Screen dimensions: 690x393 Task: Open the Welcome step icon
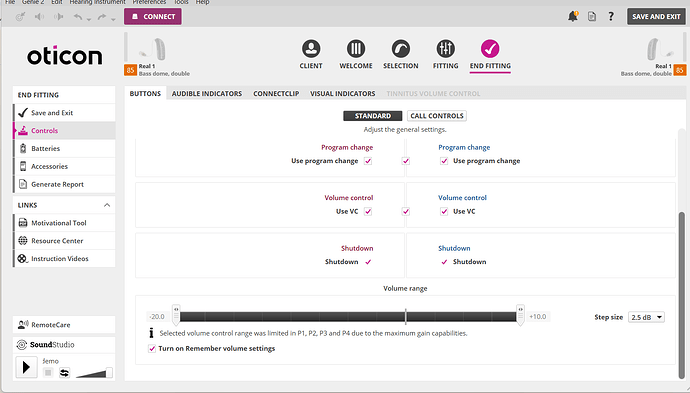356,48
